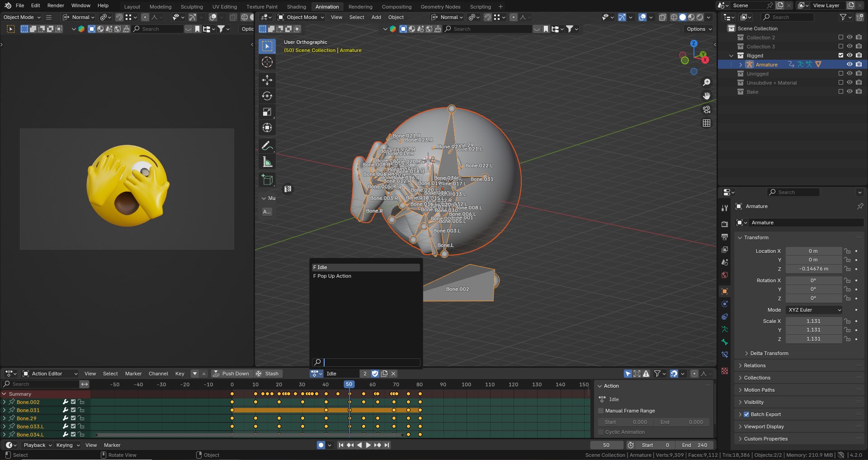Viewport: 868px width, 460px height.
Task: Select the Add Cube tool
Action: click(267, 180)
